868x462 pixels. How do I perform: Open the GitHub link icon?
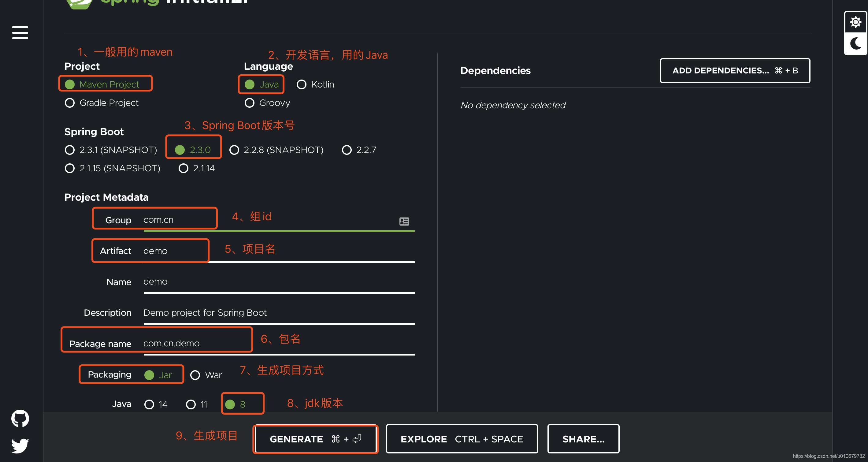pos(20,418)
